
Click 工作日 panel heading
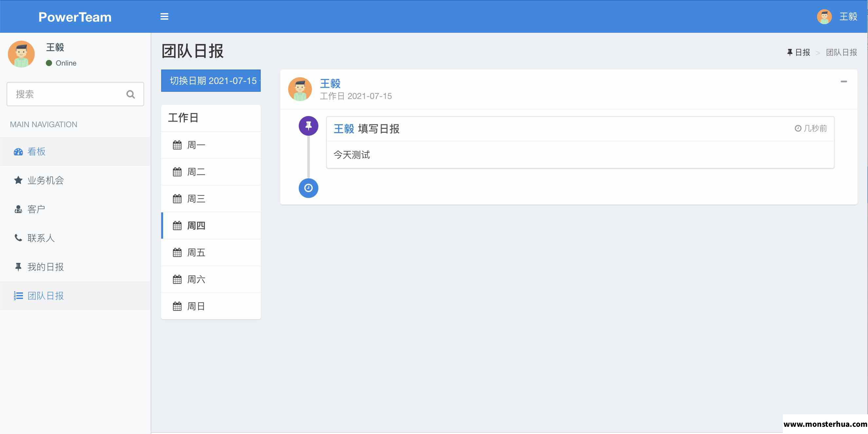(183, 118)
